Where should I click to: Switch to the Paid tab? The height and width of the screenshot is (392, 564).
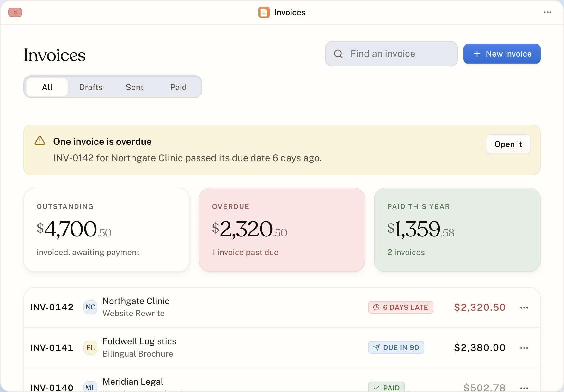click(178, 87)
